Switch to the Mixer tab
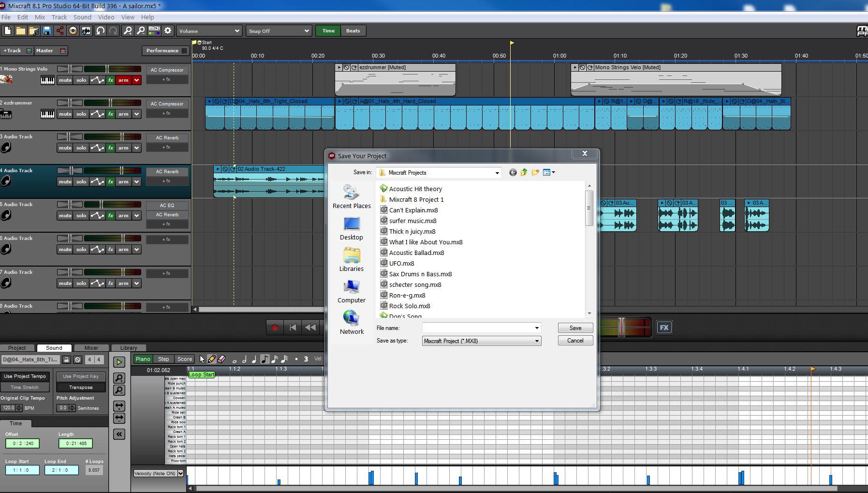Screen dimensions: 868x493 [91, 348]
